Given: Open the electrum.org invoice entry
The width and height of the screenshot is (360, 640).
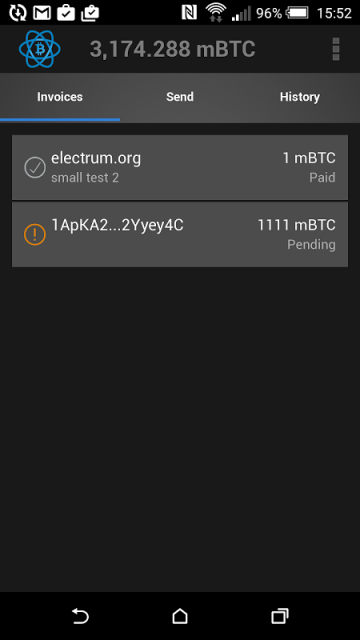Looking at the screenshot, I should pyautogui.click(x=180, y=167).
